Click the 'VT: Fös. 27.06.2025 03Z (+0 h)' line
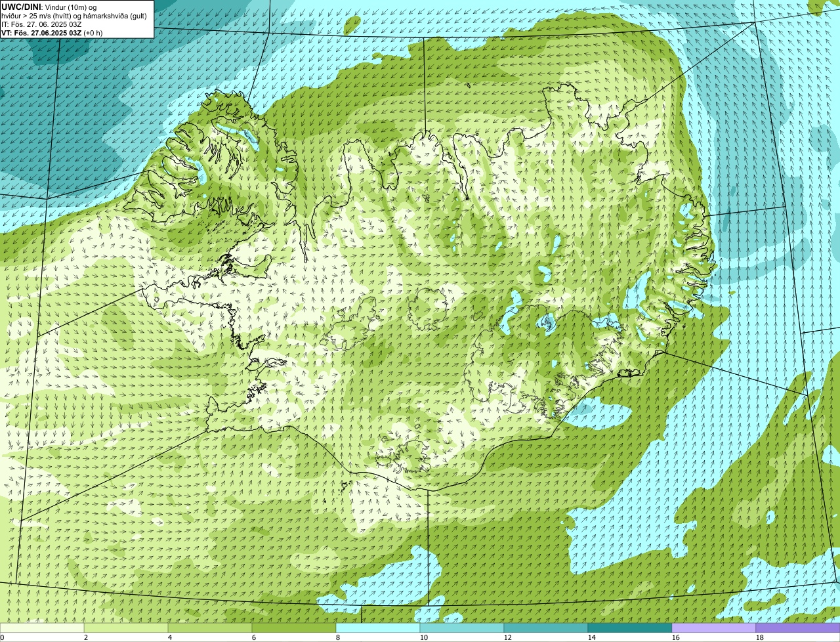The height and width of the screenshot is (642, 840). pos(52,33)
